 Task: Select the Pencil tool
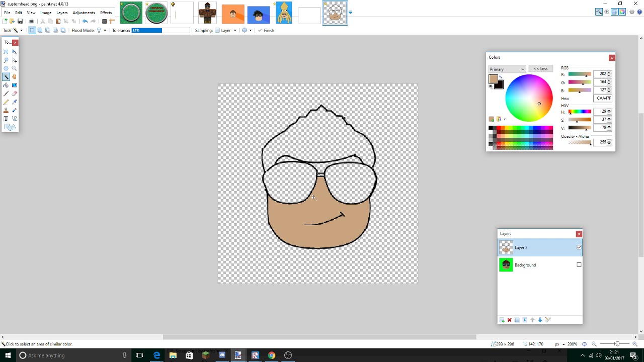pos(6,102)
